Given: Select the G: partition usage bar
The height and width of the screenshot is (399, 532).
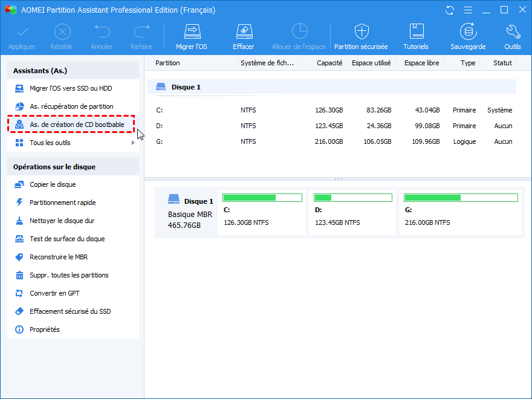Looking at the screenshot, I should pyautogui.click(x=461, y=198).
